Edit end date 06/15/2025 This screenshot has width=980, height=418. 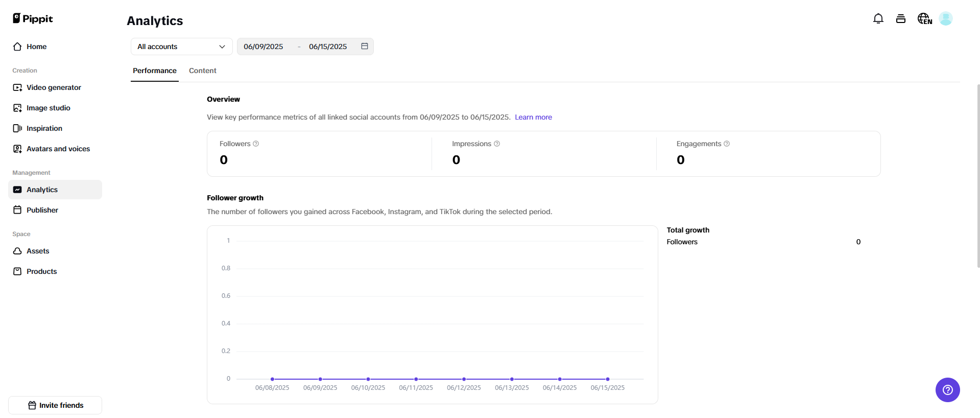328,47
